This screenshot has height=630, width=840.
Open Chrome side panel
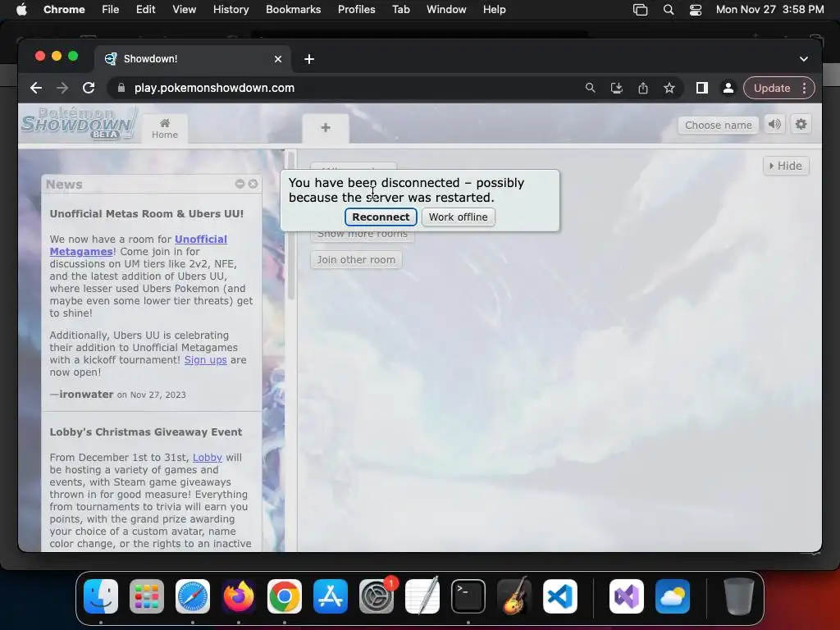click(x=702, y=88)
